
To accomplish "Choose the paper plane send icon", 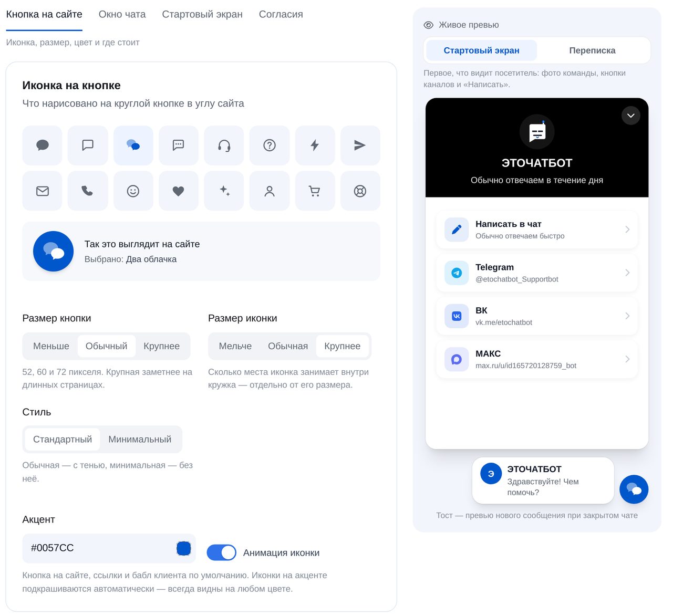I will point(360,145).
